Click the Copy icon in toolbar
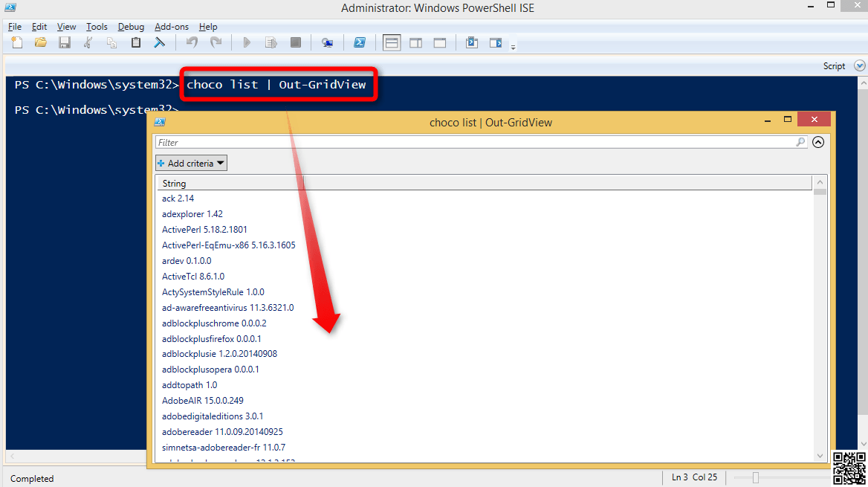This screenshot has height=487, width=868. point(111,42)
